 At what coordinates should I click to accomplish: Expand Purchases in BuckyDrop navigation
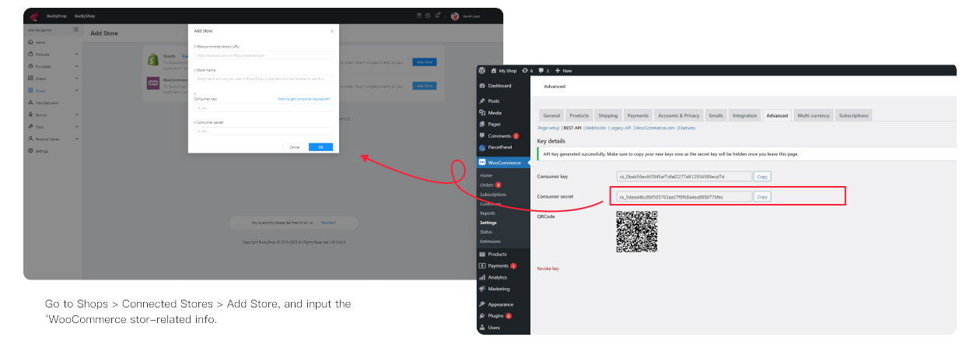click(x=76, y=66)
